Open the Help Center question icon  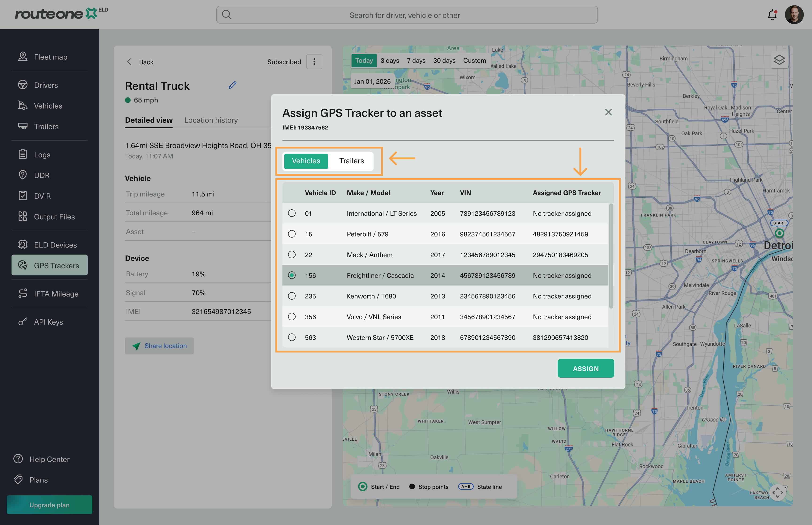(x=18, y=459)
